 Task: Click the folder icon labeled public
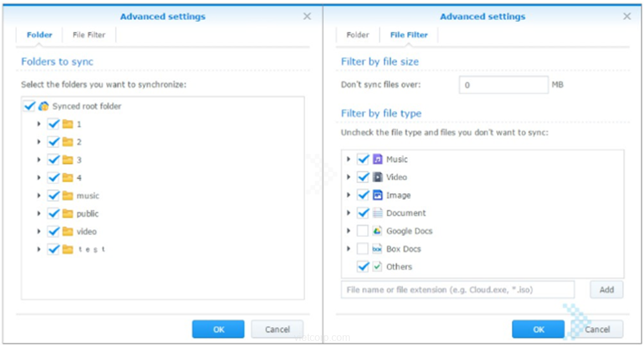click(x=68, y=214)
